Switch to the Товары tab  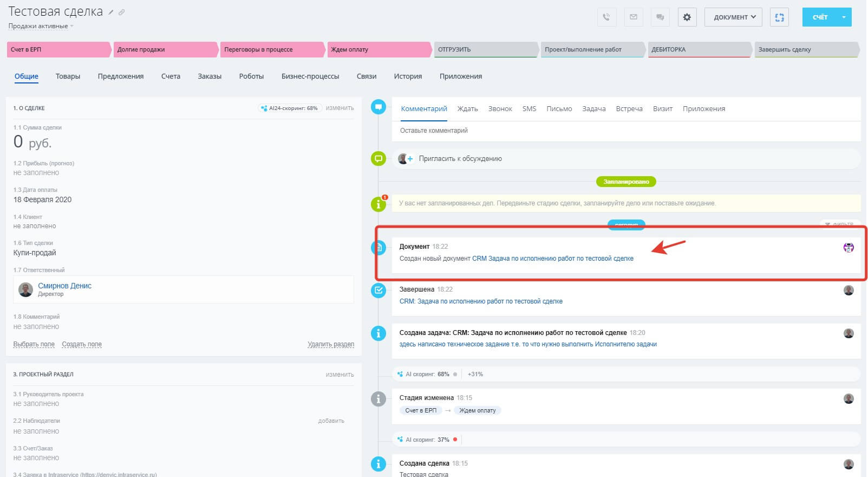(x=68, y=76)
